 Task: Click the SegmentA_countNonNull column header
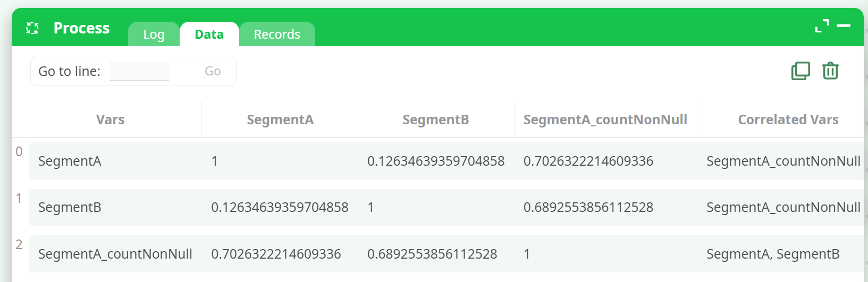pos(605,119)
